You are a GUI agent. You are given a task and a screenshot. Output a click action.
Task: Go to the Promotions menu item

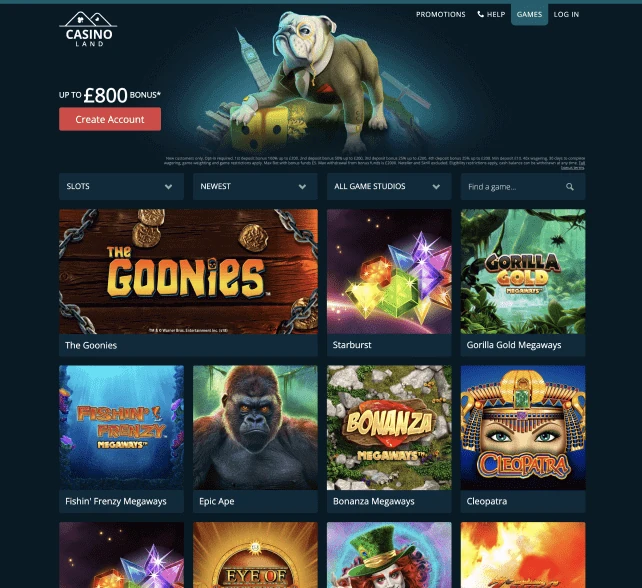click(441, 14)
